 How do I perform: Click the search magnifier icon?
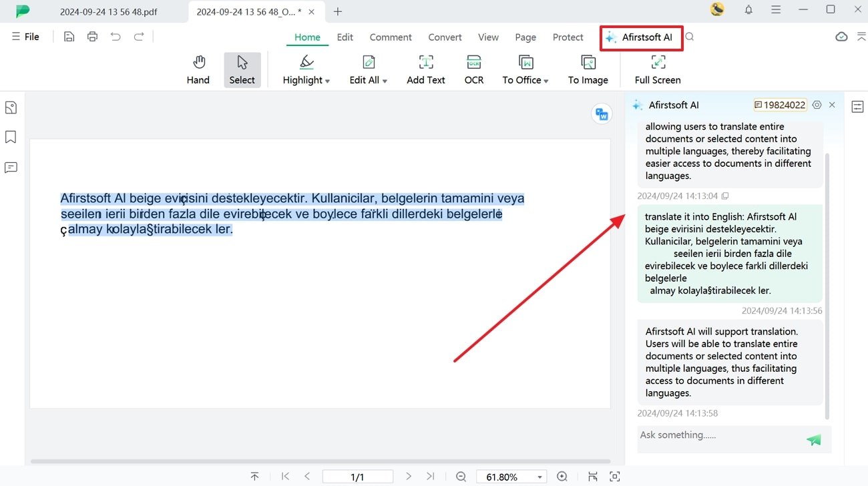click(690, 37)
